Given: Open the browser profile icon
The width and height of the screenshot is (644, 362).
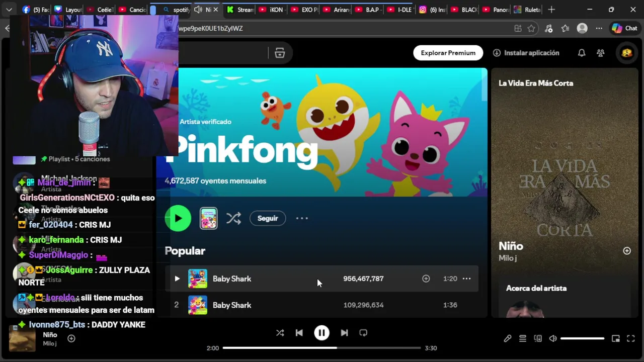Looking at the screenshot, I should (582, 28).
